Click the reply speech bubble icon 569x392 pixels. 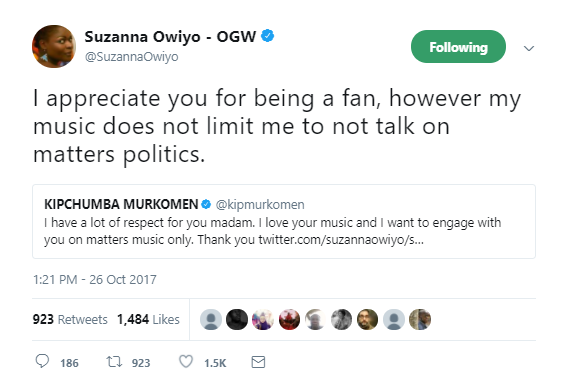[x=42, y=362]
